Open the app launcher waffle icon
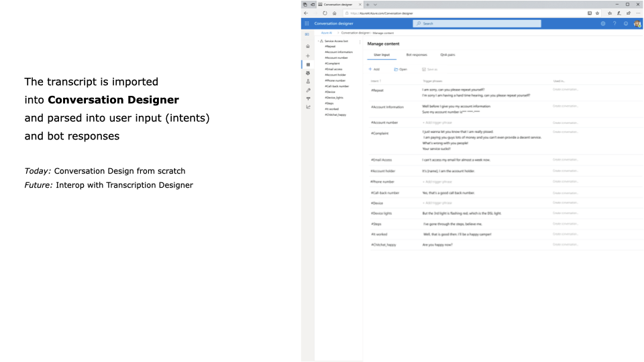This screenshot has width=644, height=362. coord(307,23)
